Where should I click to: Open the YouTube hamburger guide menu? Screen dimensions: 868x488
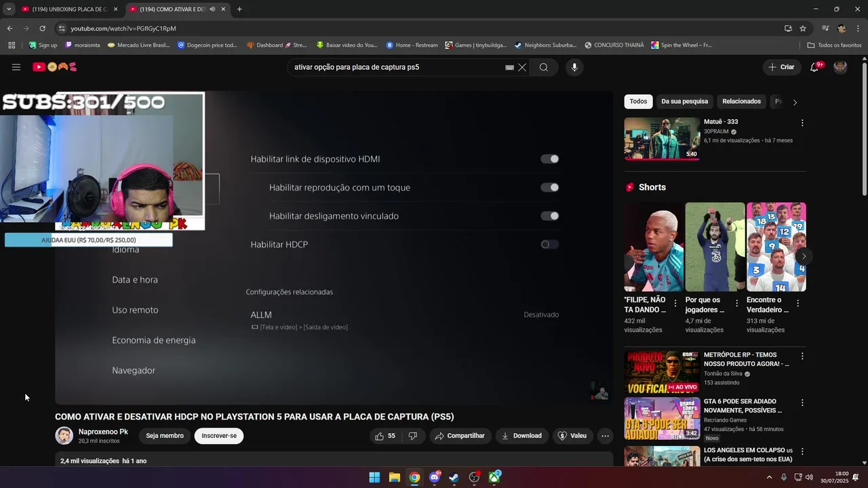point(16,67)
